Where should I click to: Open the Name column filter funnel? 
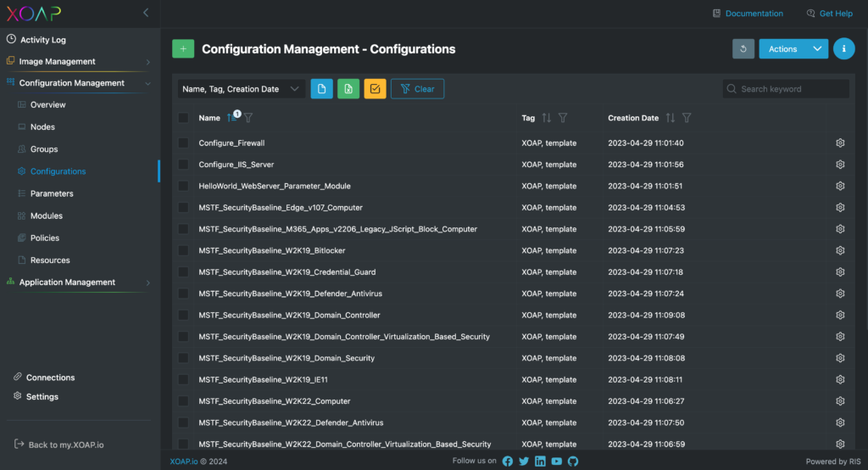pos(248,117)
